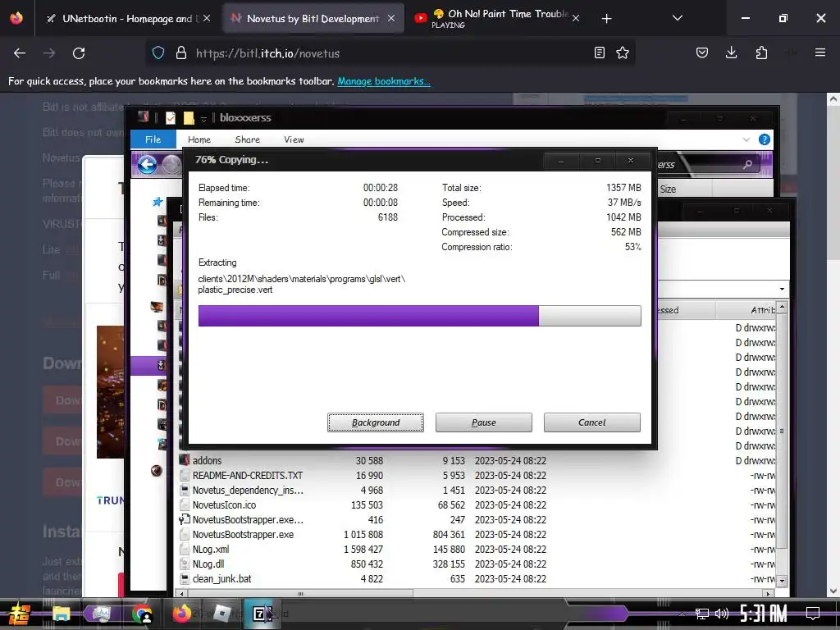Viewport: 840px width, 630px height.
Task: Toggle reader view in Firefox
Action: [x=600, y=52]
